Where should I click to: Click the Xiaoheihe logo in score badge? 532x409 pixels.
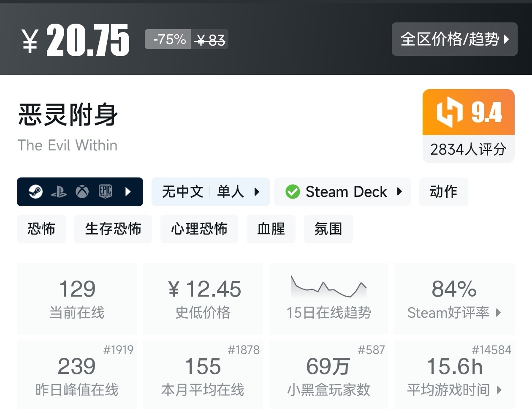(x=449, y=112)
